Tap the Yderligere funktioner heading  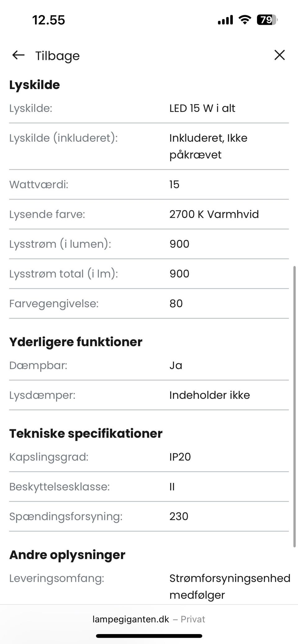(76, 342)
